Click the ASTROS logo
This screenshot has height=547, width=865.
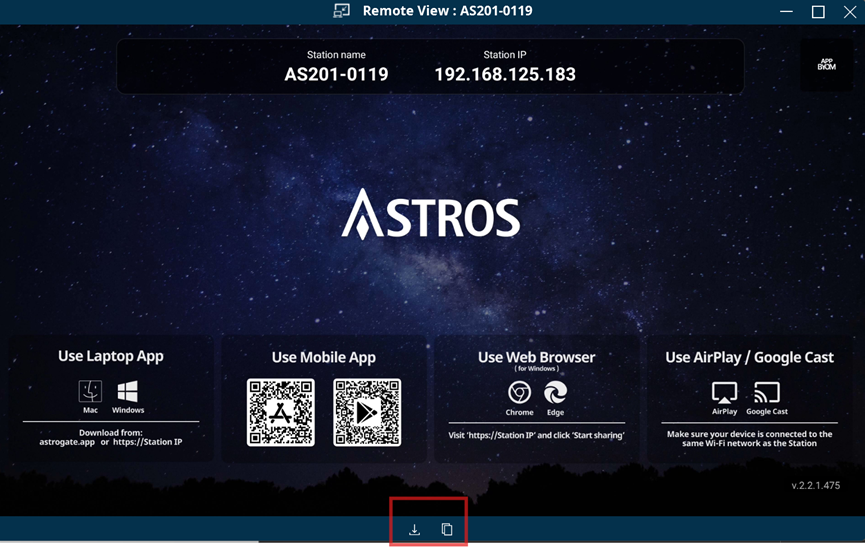coord(431,216)
